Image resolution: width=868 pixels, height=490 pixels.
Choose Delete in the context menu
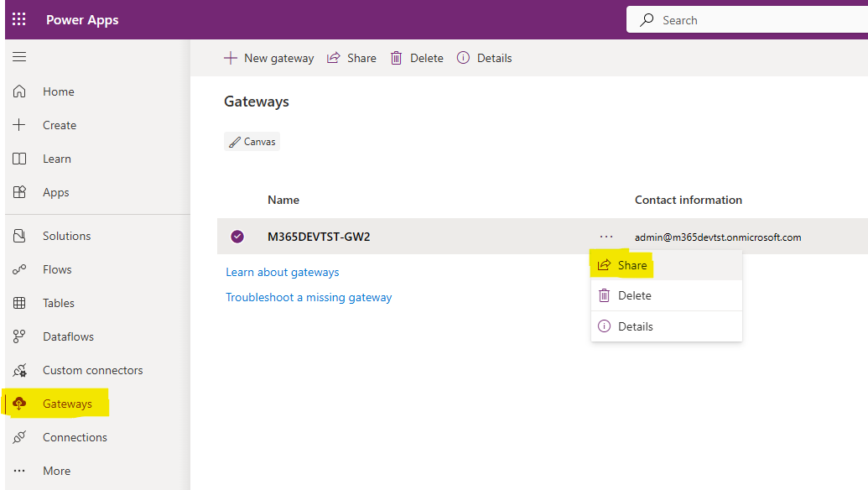(634, 295)
